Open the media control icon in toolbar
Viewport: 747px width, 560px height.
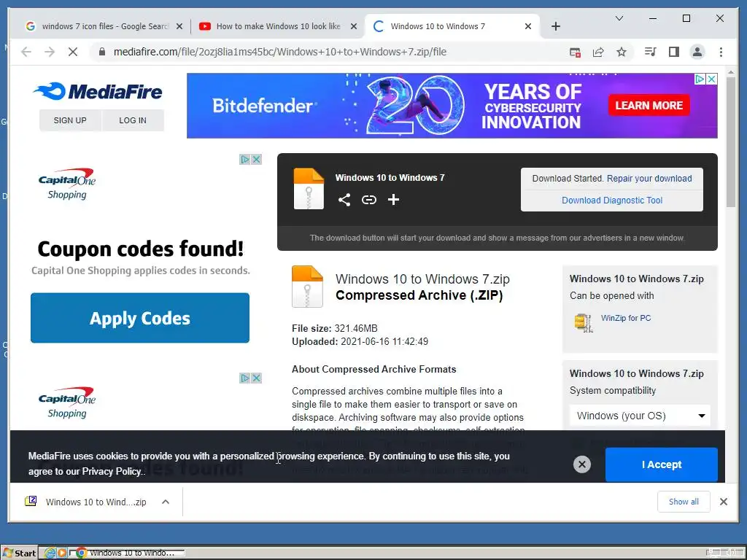(650, 52)
